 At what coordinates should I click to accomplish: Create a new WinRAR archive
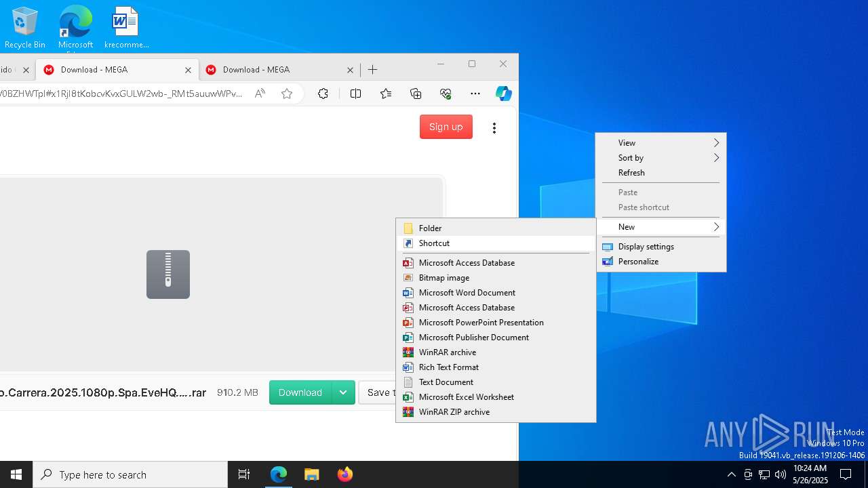496,352
